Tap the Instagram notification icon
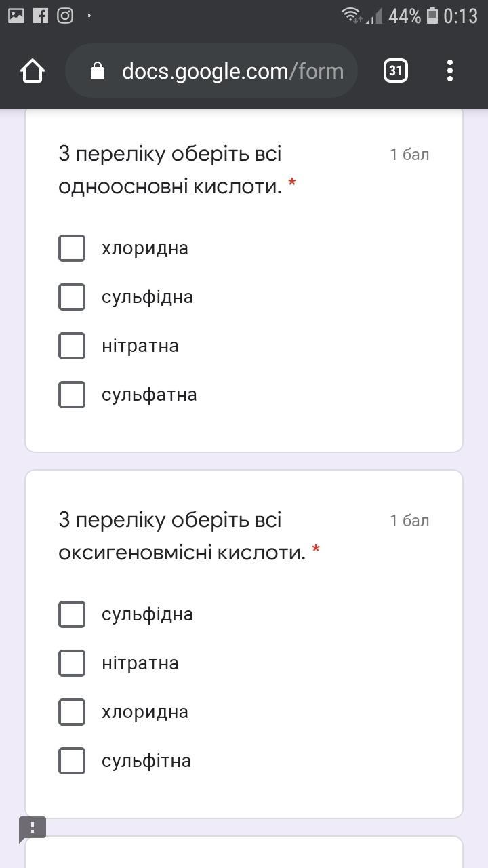 (x=65, y=16)
